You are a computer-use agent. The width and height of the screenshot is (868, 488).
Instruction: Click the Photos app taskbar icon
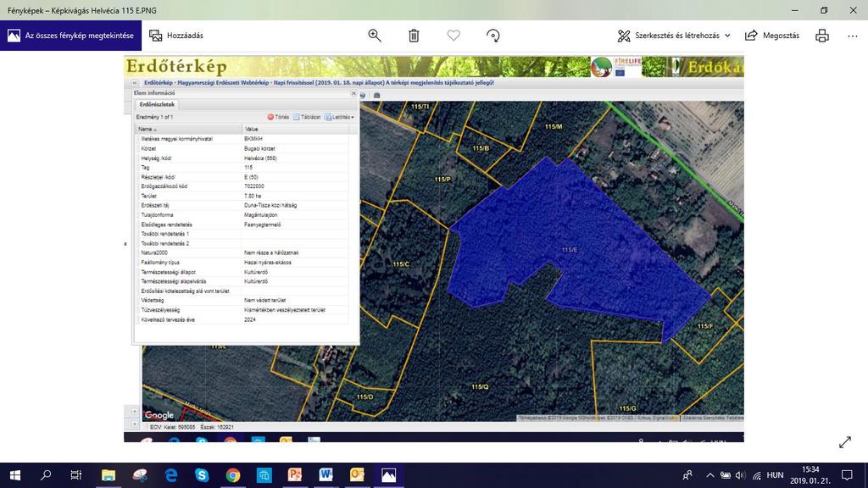(x=388, y=475)
